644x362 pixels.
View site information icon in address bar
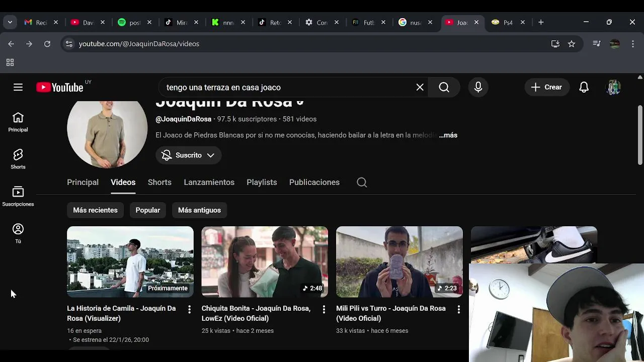(69, 44)
